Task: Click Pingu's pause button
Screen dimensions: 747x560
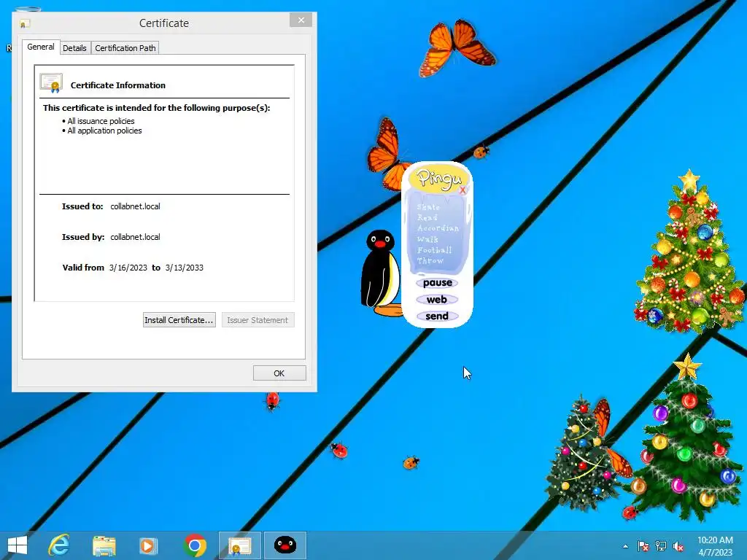Action: tap(438, 283)
